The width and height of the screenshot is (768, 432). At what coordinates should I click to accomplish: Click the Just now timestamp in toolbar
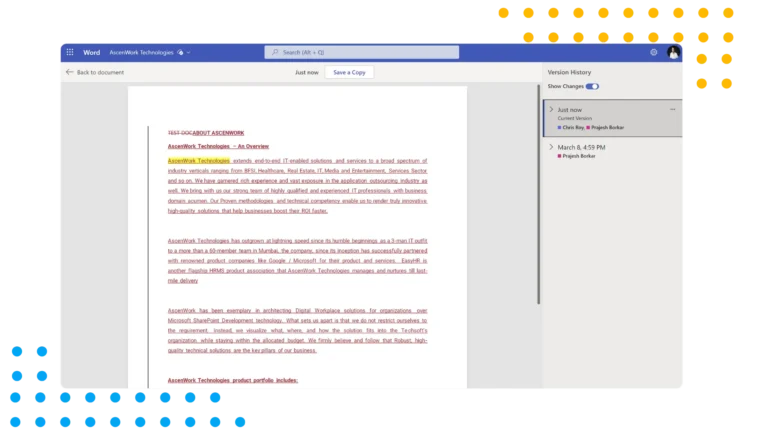tap(307, 72)
